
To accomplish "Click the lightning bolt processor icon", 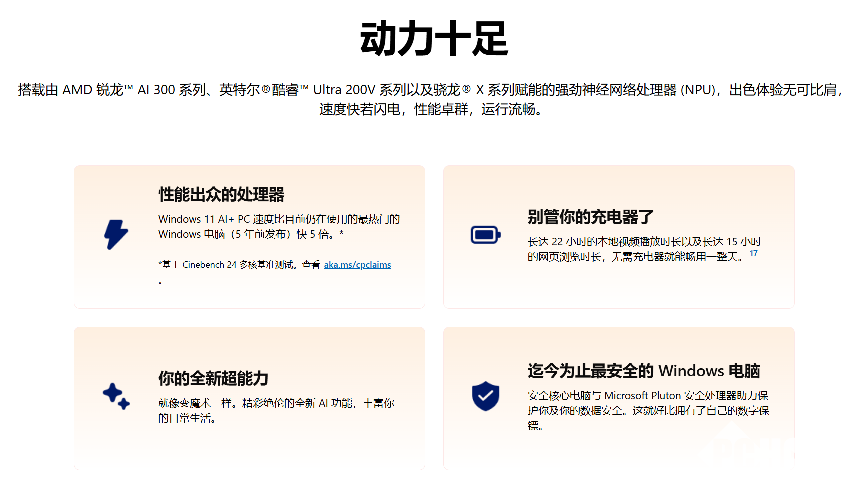I will coord(116,234).
